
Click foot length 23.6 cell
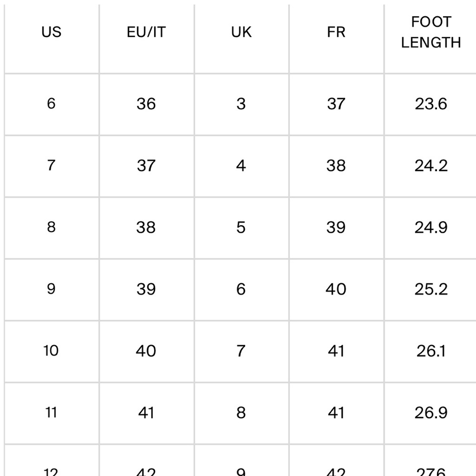pos(430,104)
